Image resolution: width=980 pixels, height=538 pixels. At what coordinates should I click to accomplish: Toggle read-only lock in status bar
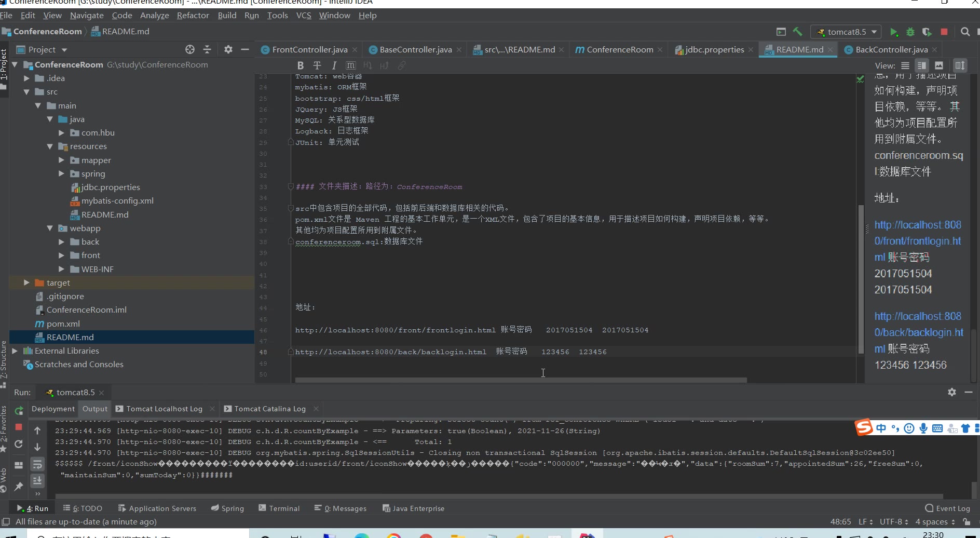(x=967, y=522)
